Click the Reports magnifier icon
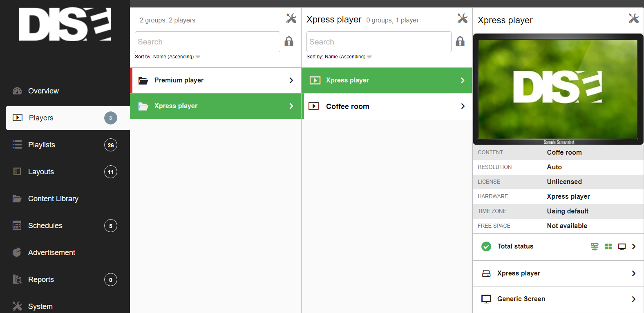 (x=17, y=279)
